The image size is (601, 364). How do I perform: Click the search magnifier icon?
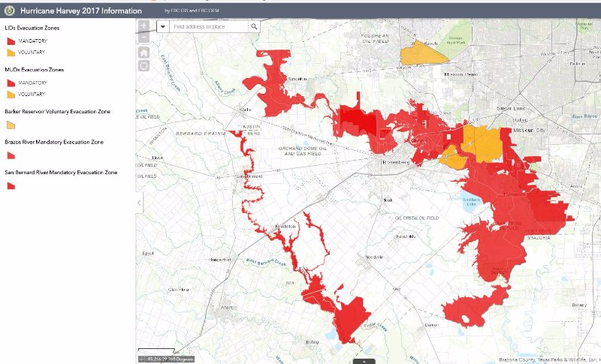(254, 26)
